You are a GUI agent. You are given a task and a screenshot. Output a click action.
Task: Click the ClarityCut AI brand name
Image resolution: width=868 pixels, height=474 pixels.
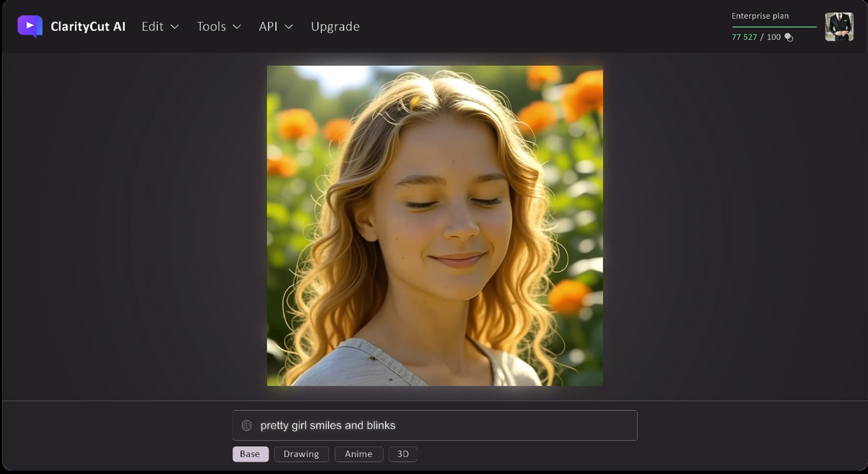tap(88, 26)
